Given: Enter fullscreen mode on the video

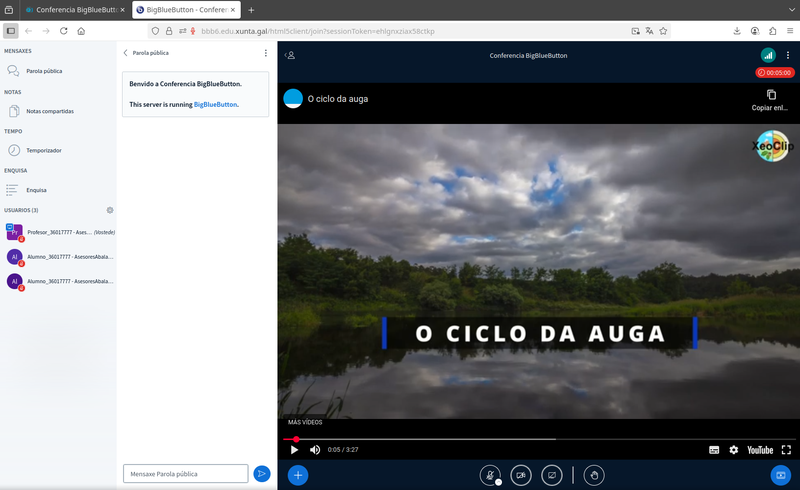Looking at the screenshot, I should click(787, 450).
